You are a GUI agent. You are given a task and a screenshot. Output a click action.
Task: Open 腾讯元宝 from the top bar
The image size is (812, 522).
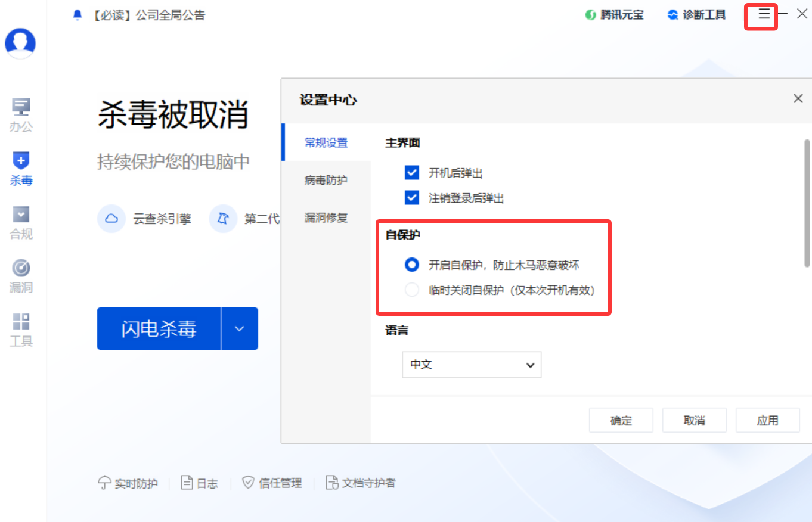pyautogui.click(x=615, y=15)
